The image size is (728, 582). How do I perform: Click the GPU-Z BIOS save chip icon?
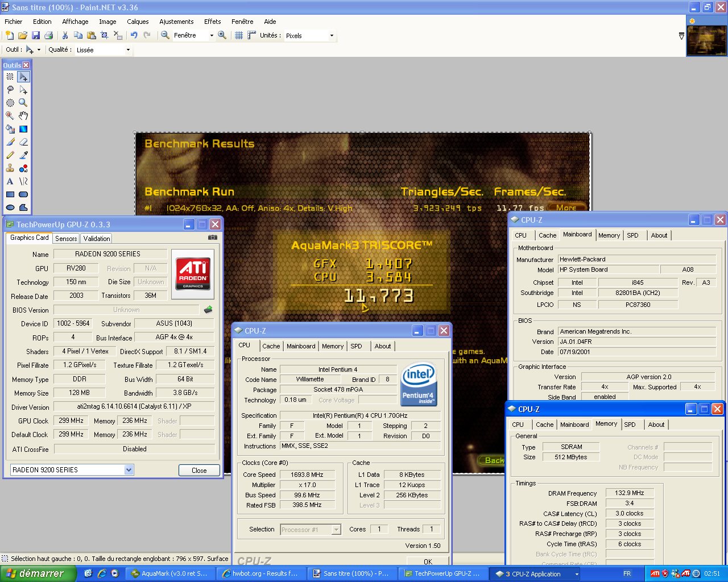208,310
